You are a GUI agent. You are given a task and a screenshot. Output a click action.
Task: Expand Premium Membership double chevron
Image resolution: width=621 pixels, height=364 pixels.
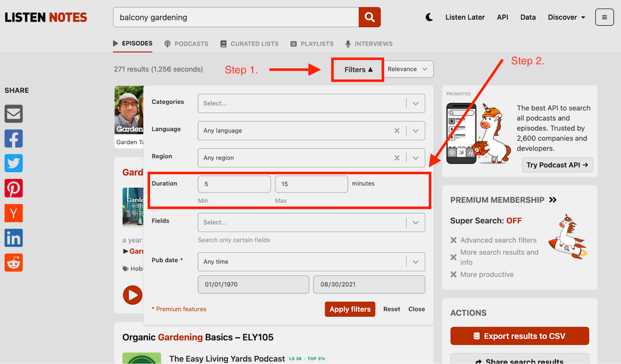(x=553, y=200)
